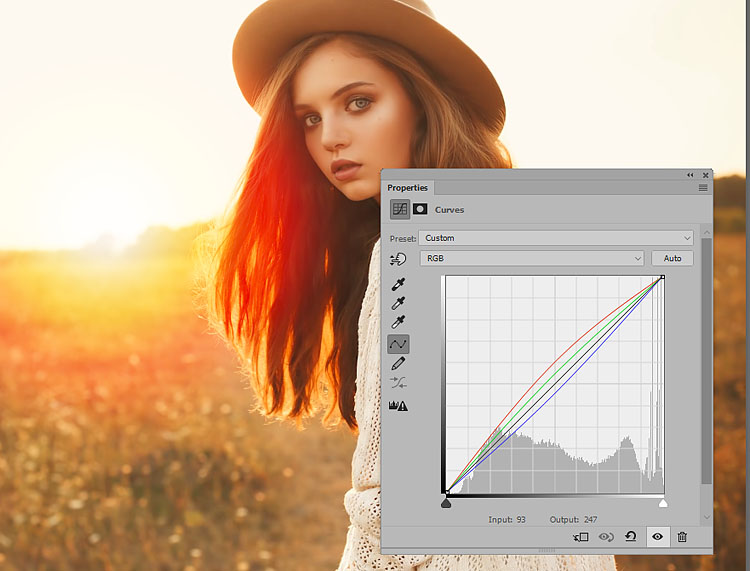The image size is (750, 571).
Task: View the previous state icon
Action: point(606,537)
